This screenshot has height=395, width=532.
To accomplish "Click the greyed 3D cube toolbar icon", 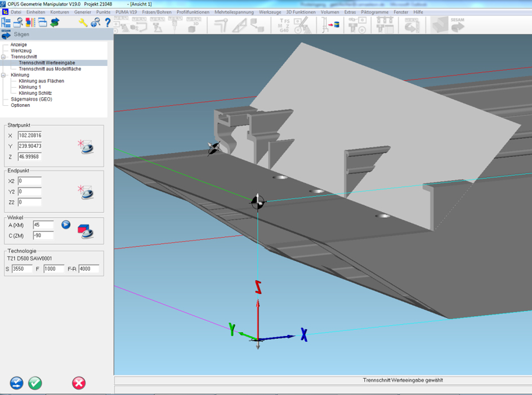I will tap(194, 25).
